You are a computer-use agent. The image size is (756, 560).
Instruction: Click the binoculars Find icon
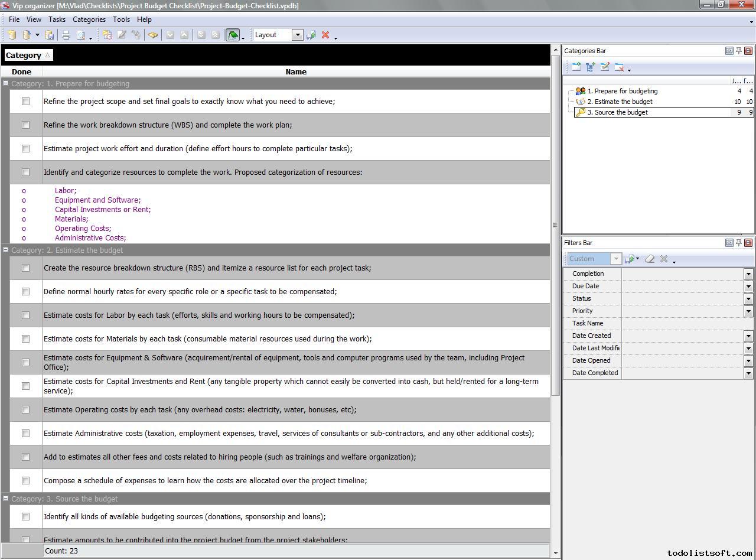tap(153, 35)
